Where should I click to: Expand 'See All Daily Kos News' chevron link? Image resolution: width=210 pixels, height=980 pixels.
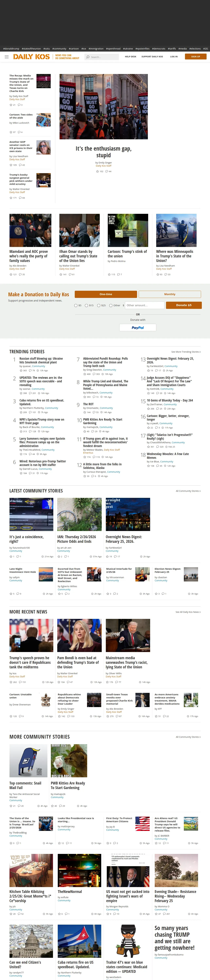188,612
